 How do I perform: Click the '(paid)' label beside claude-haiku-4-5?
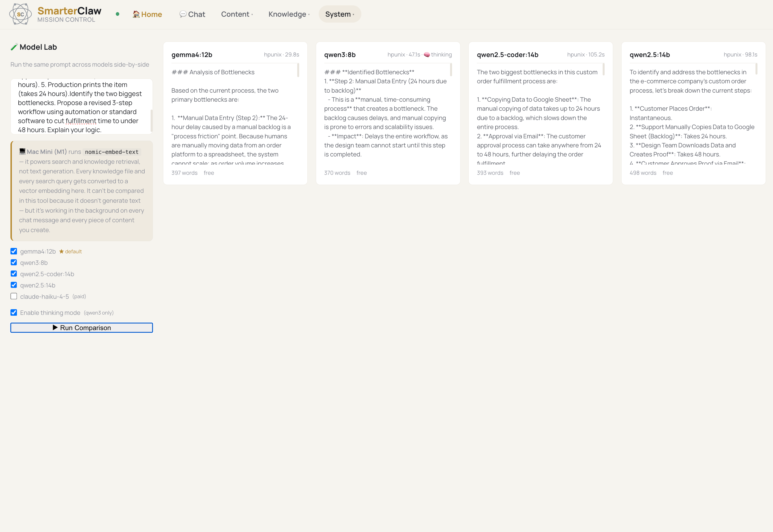tap(79, 296)
